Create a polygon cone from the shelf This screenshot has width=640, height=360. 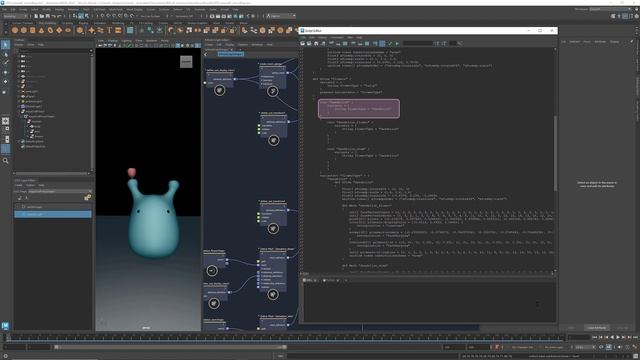(41, 30)
